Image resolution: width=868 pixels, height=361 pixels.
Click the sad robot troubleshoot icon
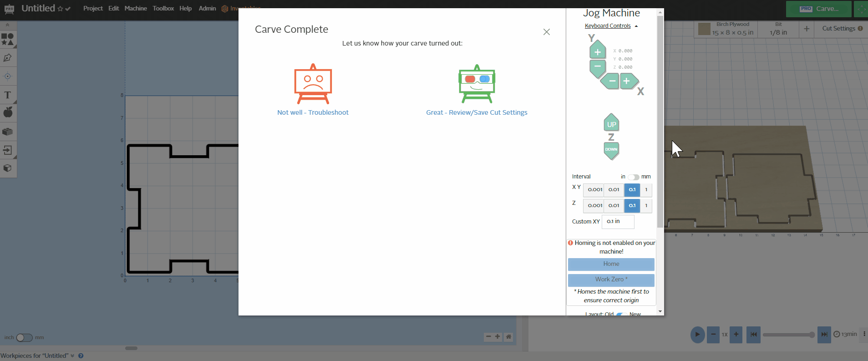313,84
